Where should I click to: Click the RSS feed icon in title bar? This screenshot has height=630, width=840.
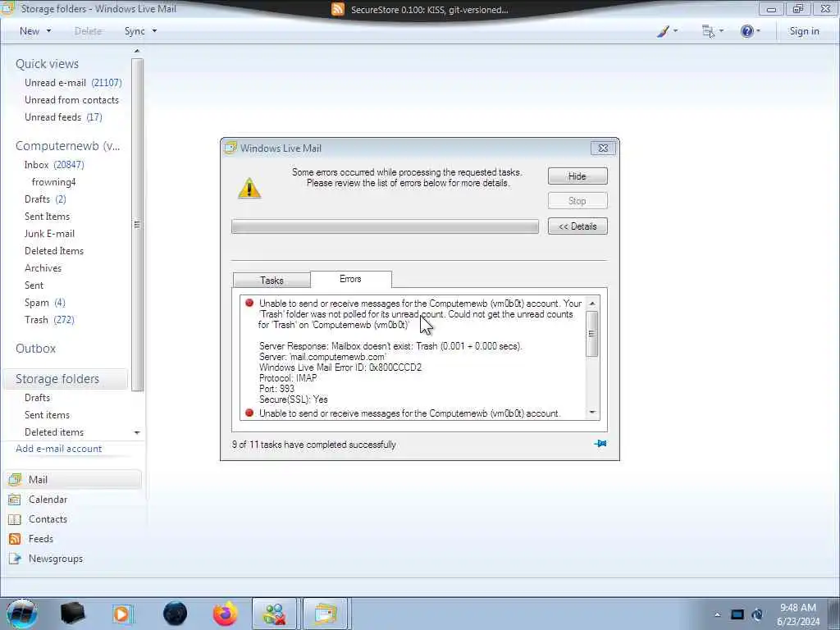338,9
